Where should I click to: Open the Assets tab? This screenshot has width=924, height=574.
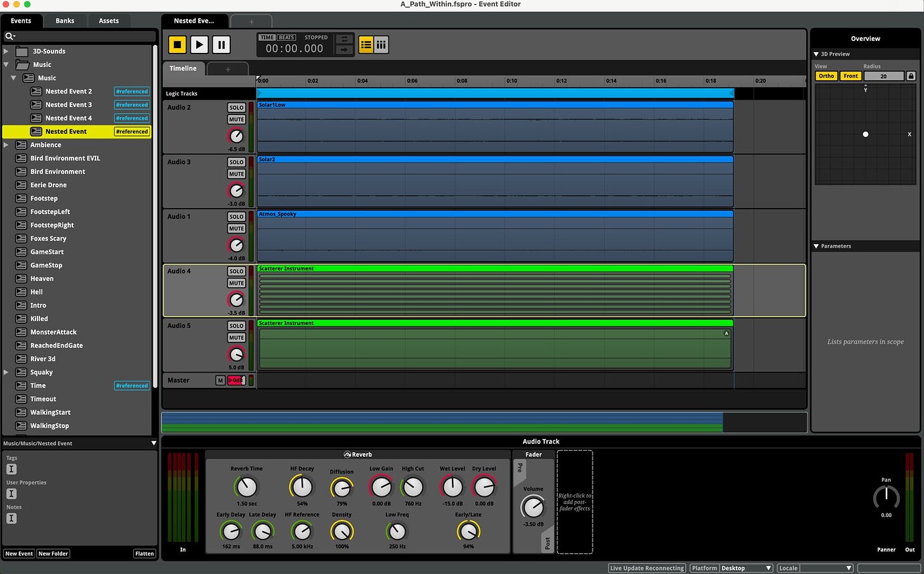coord(108,21)
